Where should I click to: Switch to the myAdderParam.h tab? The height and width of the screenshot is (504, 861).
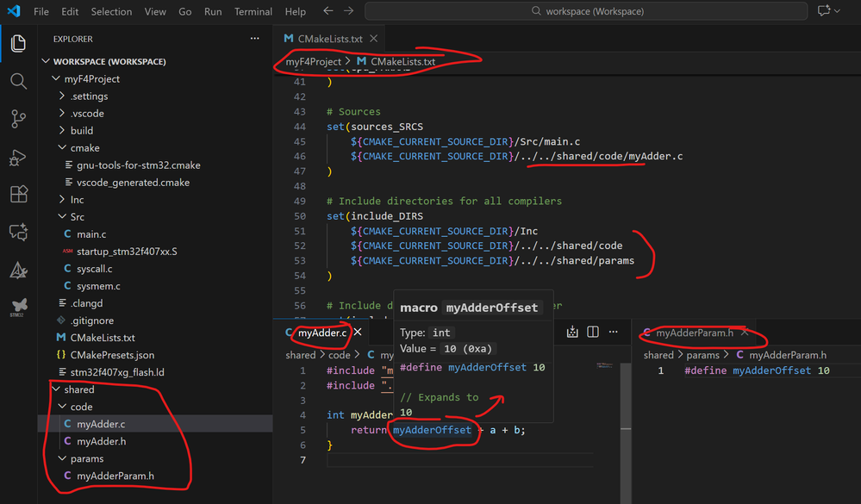point(695,331)
